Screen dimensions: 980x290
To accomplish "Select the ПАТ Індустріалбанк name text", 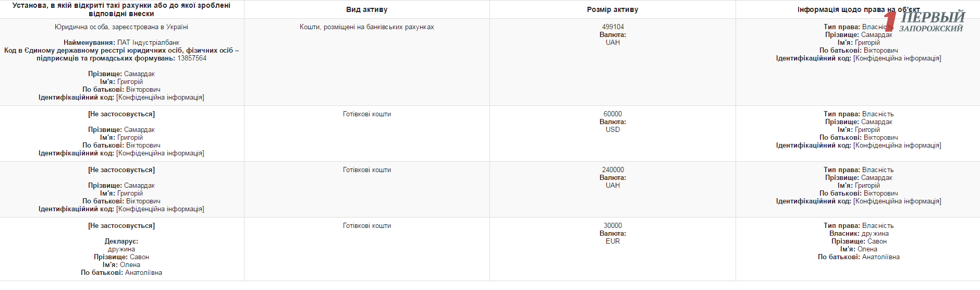I will pos(148,43).
